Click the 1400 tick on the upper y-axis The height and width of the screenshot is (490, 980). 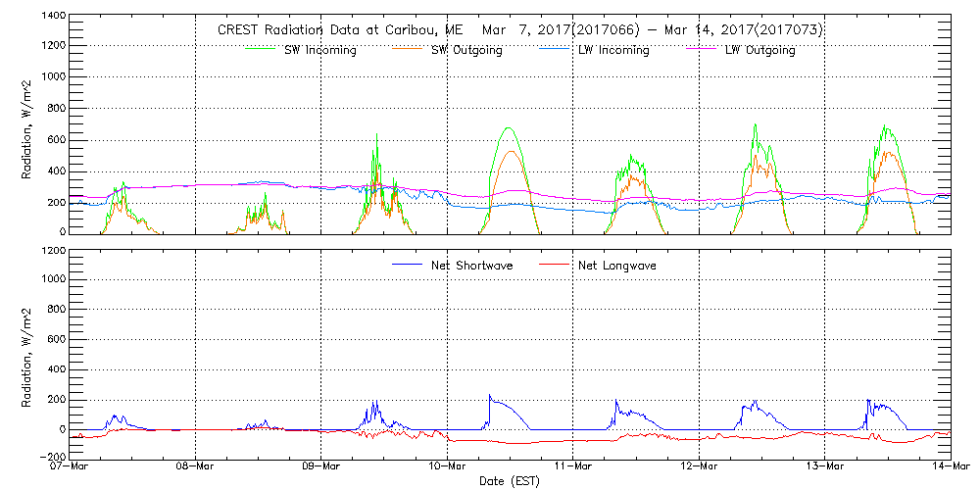(51, 18)
